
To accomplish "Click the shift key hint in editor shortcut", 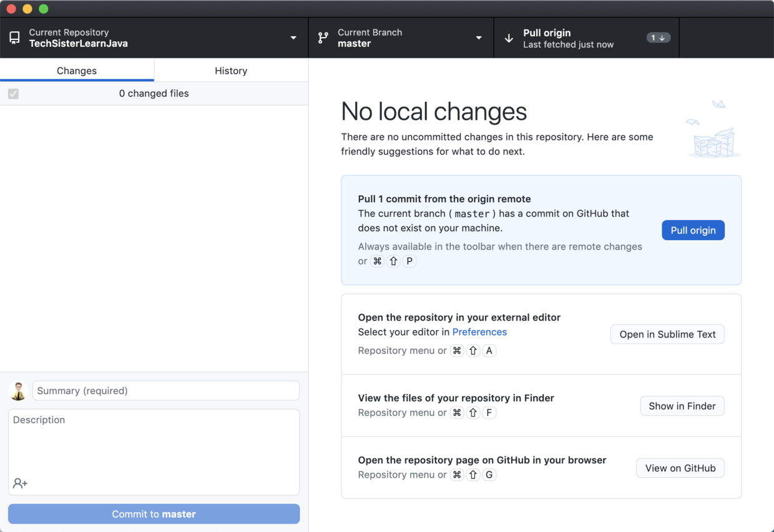I will click(473, 351).
